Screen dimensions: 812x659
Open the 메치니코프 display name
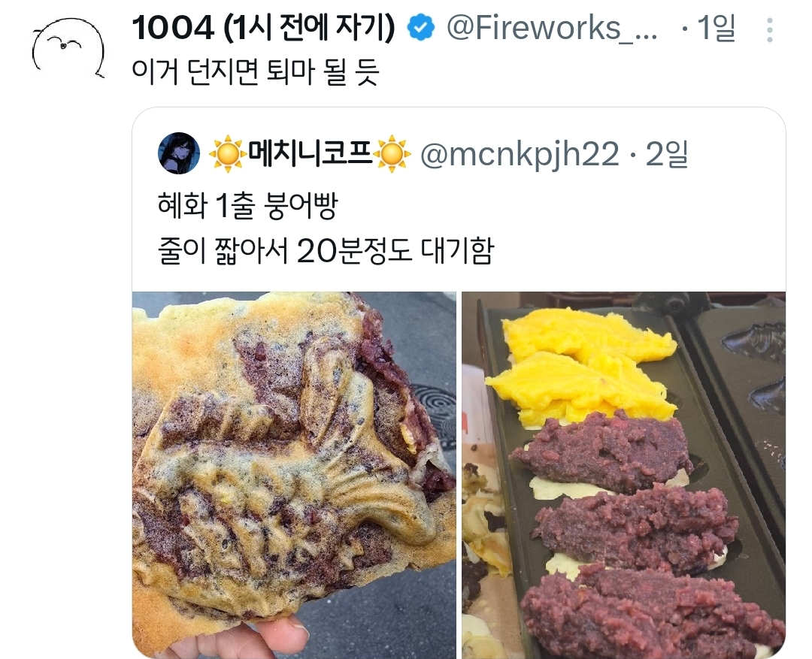(311, 154)
